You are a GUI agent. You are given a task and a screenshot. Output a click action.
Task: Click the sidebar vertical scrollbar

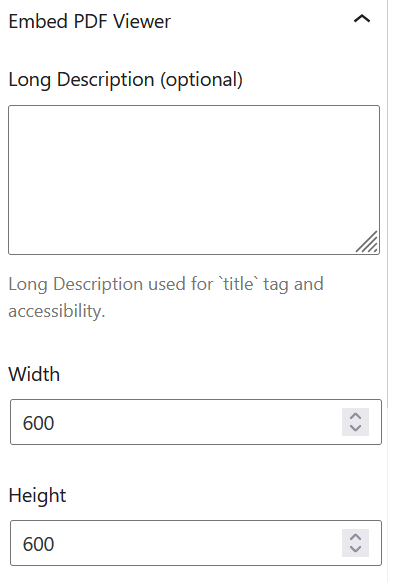(x=388, y=204)
